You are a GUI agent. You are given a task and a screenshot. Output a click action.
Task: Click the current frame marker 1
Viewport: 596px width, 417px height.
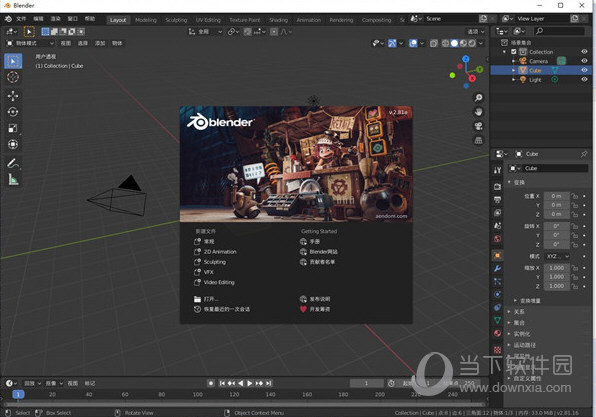(18, 394)
